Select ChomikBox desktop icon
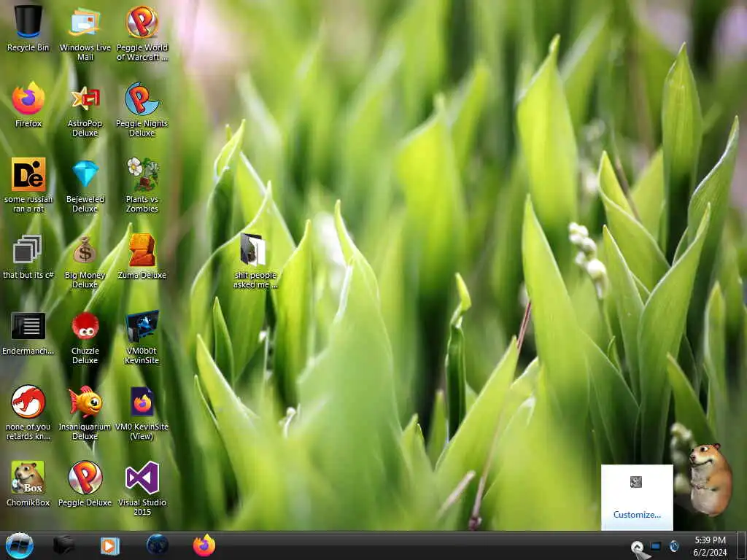The image size is (747, 560). click(28, 483)
